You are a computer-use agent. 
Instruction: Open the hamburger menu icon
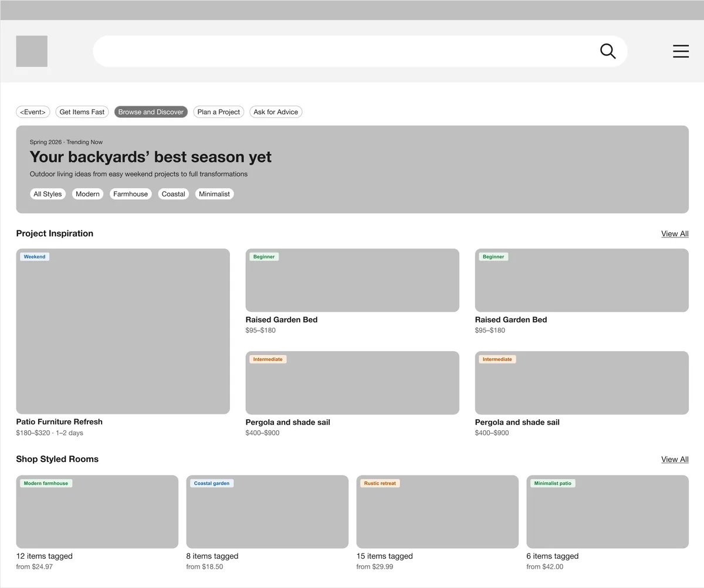point(681,51)
